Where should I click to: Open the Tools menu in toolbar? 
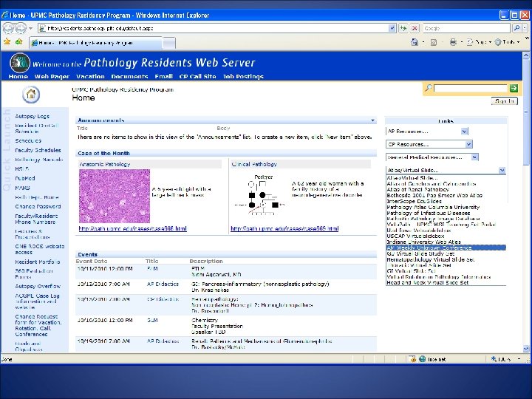[x=507, y=42]
